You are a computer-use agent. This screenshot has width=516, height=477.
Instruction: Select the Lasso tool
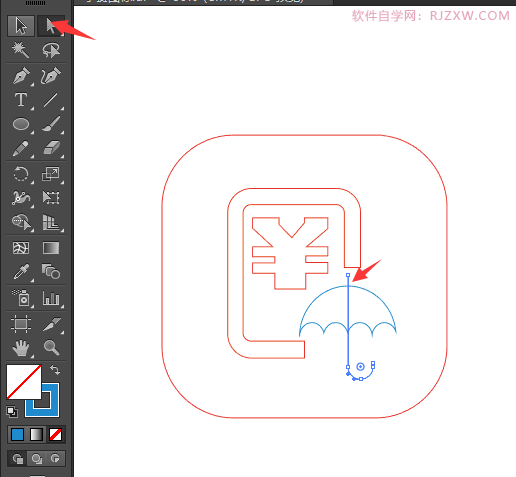[x=51, y=50]
